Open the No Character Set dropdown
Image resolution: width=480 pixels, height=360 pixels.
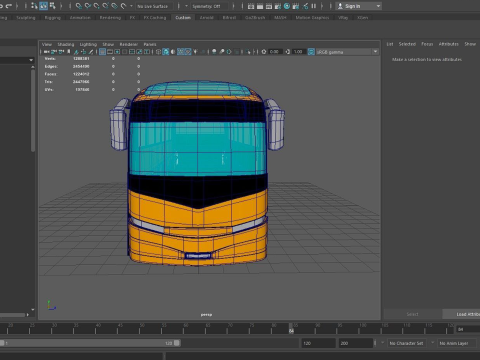pyautogui.click(x=406, y=343)
